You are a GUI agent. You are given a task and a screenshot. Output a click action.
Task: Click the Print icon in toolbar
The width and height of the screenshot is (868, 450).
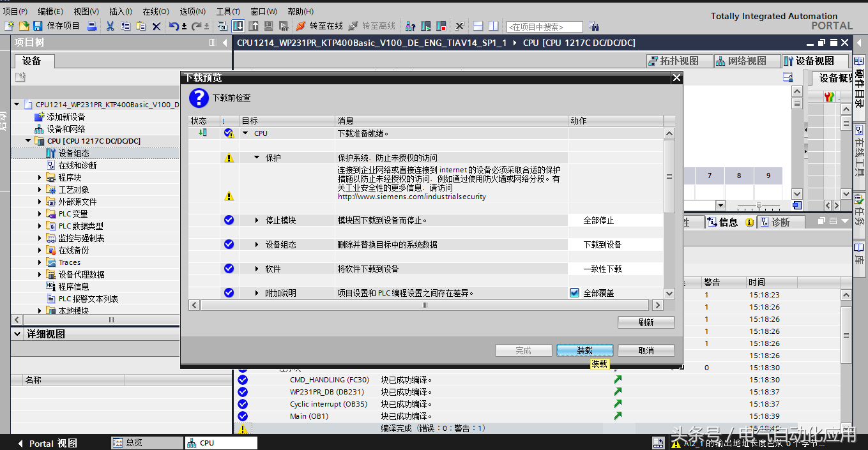[92, 26]
